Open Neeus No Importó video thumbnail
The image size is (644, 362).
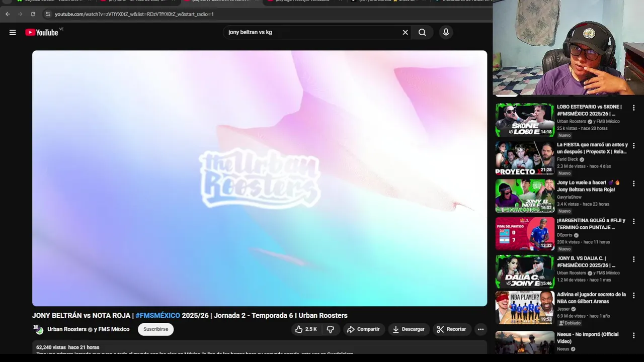pos(525,342)
